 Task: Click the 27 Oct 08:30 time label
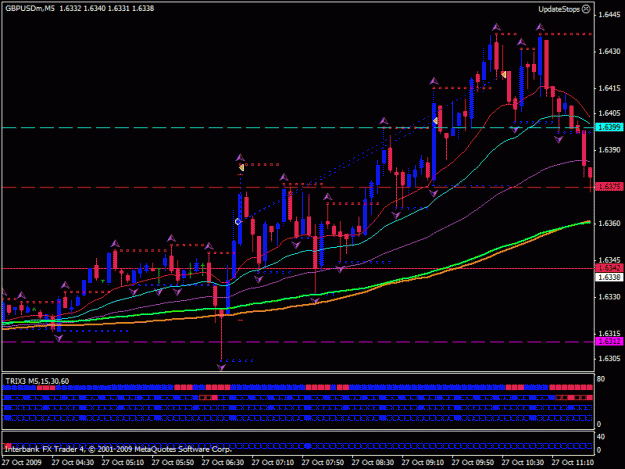click(373, 462)
